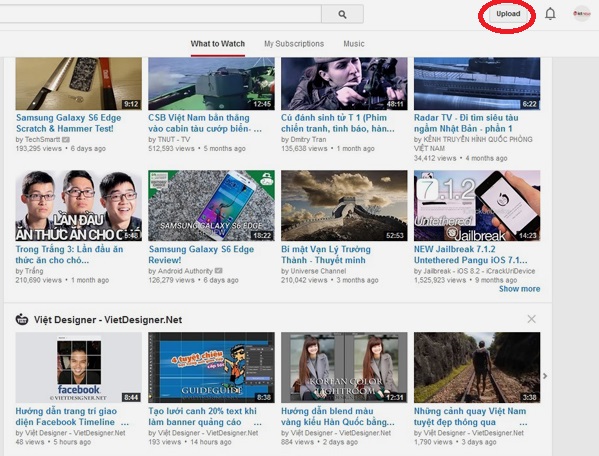This screenshot has width=599, height=456.
Task: Open Những cảnh quay Việt Nam tuyệt đẹp title
Action: pyautogui.click(x=470, y=417)
